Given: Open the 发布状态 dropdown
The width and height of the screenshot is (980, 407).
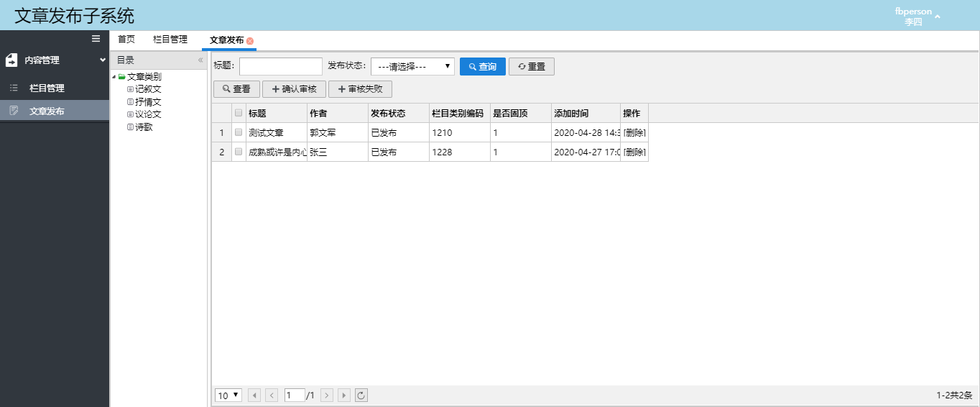Looking at the screenshot, I should pos(412,67).
